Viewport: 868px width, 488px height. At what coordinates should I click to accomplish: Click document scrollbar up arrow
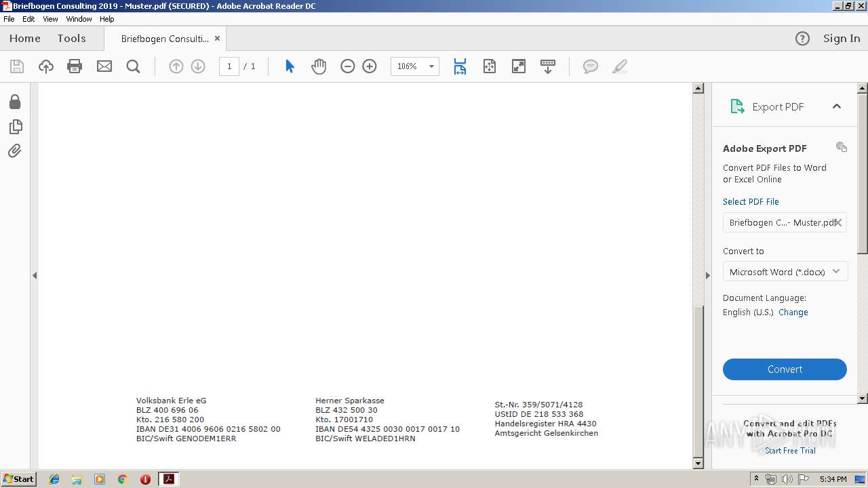(698, 88)
